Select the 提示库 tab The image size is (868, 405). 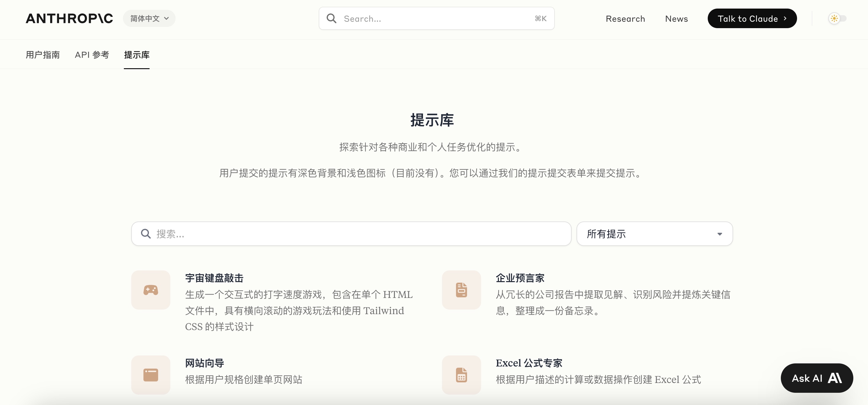click(136, 55)
